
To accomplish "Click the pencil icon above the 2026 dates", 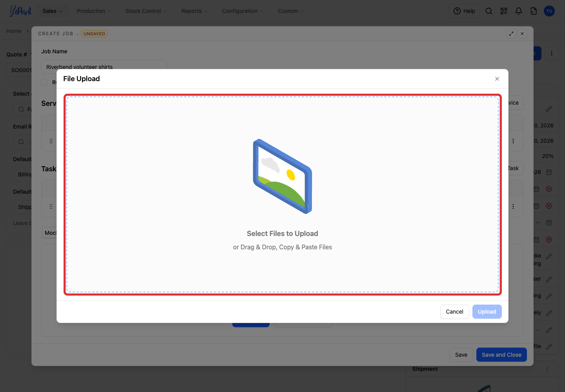I will (549, 109).
